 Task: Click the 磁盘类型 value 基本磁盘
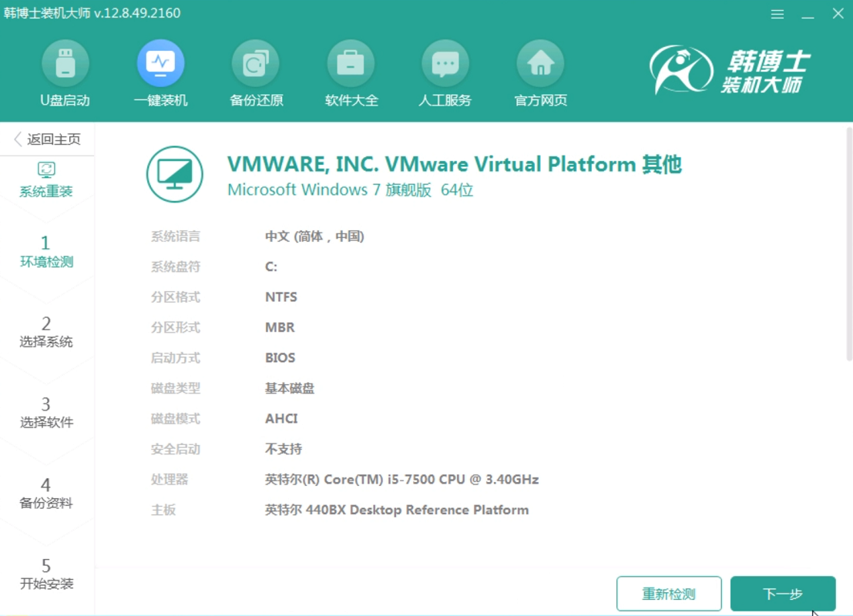click(290, 388)
